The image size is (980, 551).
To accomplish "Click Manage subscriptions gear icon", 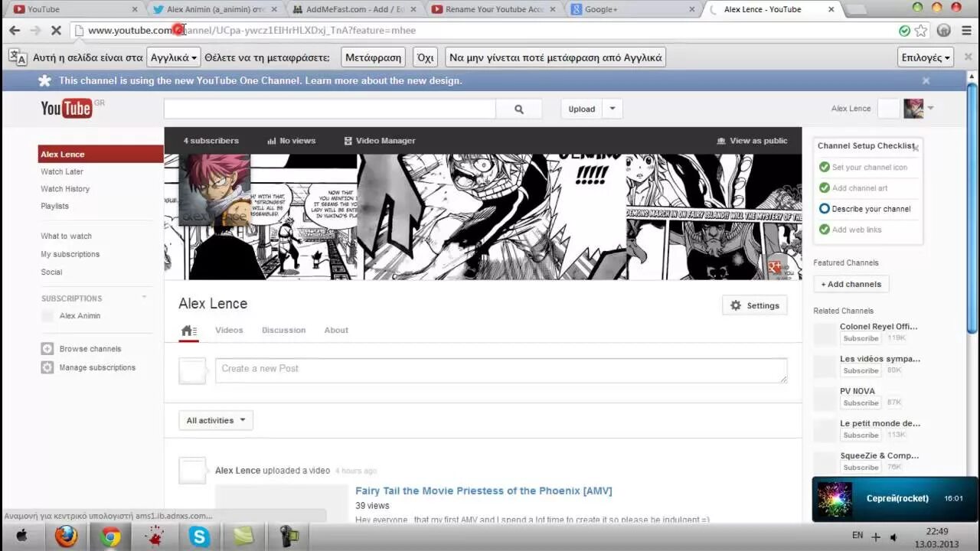I will [47, 367].
